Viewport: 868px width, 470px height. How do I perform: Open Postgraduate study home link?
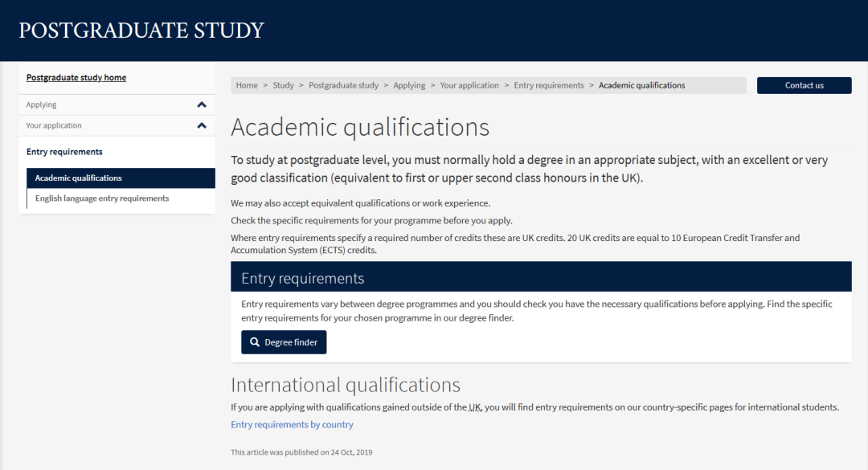pyautogui.click(x=76, y=77)
